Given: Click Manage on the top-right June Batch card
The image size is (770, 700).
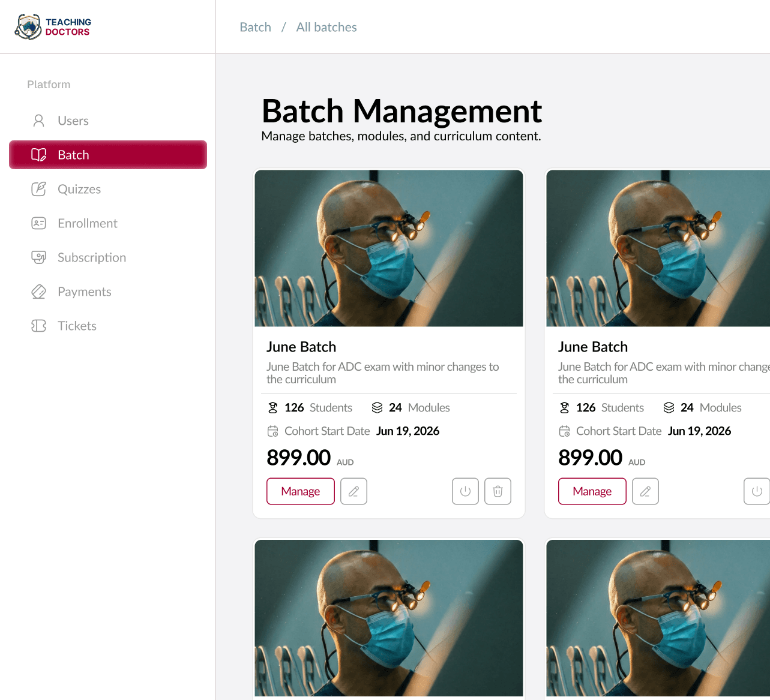Looking at the screenshot, I should tap(592, 491).
